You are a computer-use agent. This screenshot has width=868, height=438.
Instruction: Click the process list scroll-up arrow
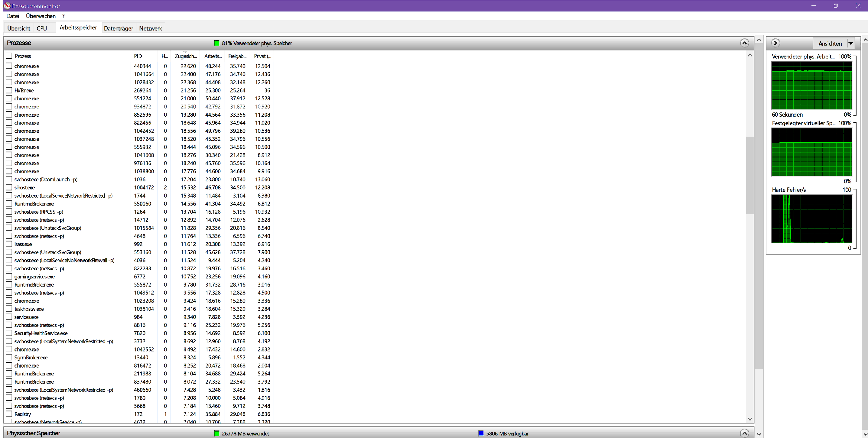[x=750, y=55]
